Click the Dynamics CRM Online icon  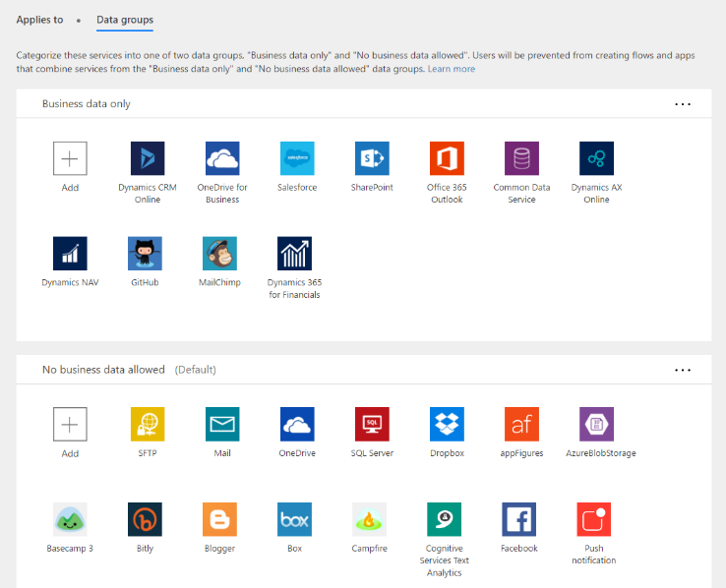click(148, 158)
